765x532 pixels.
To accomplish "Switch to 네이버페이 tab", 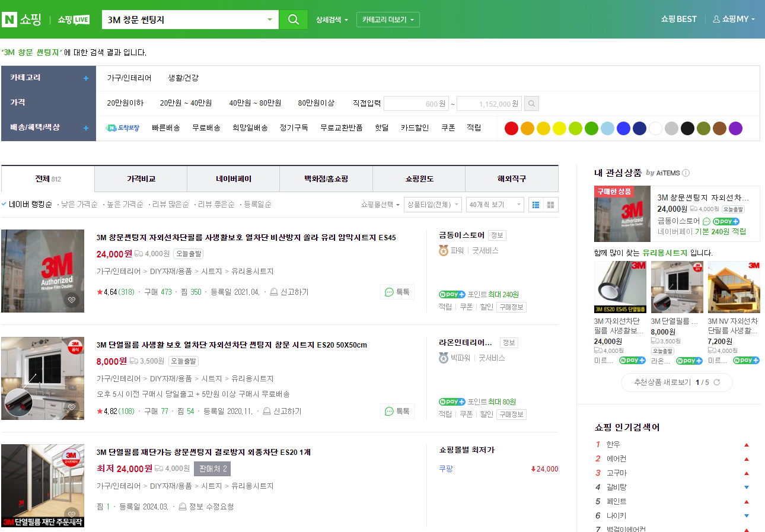I will click(234, 179).
